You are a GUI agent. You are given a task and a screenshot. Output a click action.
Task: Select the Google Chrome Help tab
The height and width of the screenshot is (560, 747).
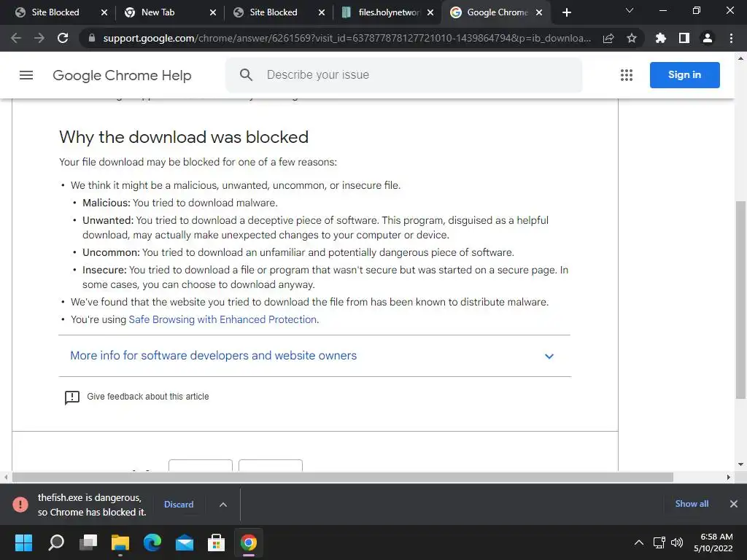[x=498, y=12]
